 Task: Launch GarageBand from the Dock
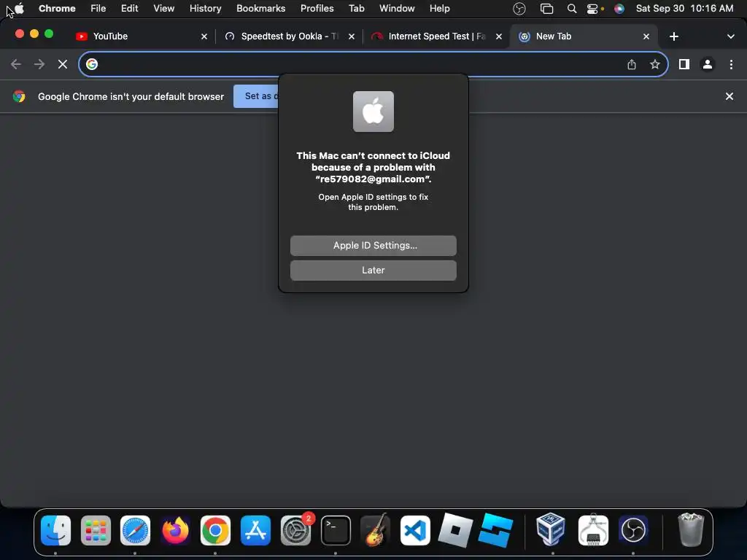[x=376, y=530]
